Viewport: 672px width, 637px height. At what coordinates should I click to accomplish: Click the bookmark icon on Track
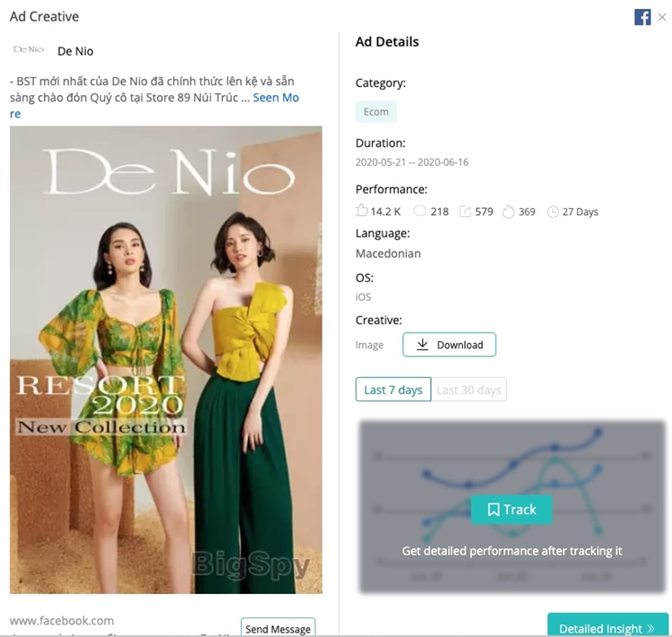493,509
